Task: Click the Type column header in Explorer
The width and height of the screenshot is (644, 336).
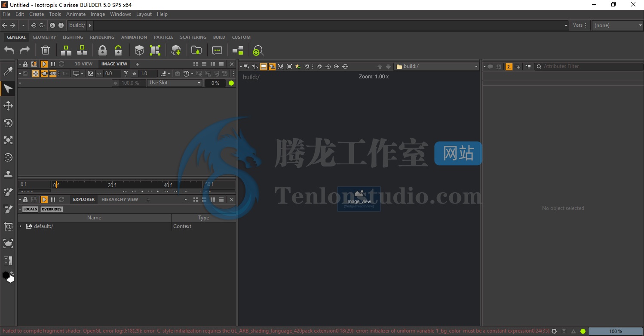Action: pyautogui.click(x=204, y=218)
